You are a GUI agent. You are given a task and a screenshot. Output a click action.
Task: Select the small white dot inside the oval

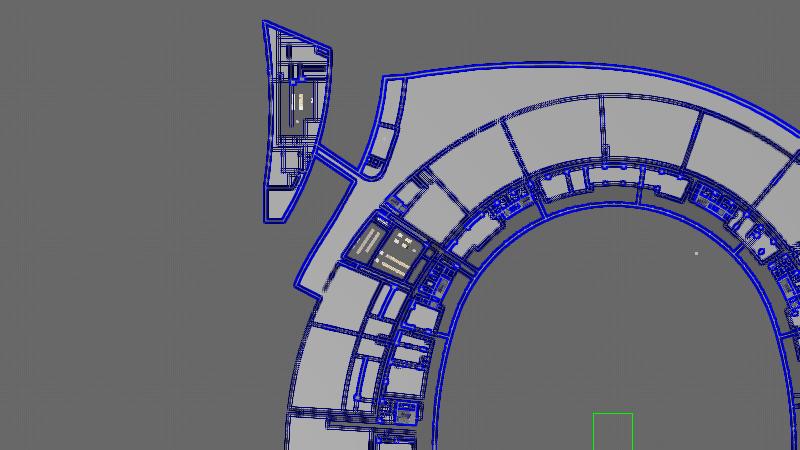pyautogui.click(x=697, y=253)
